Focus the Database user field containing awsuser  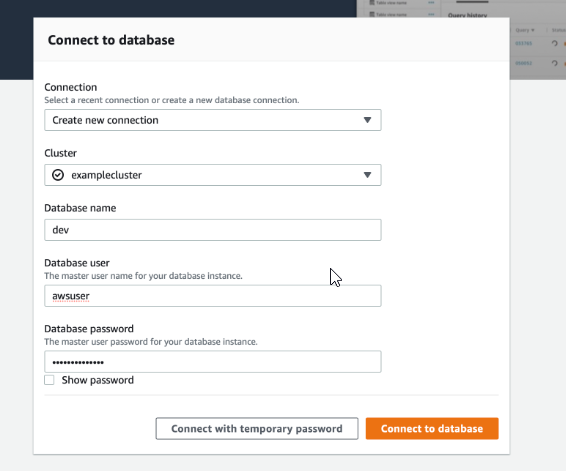point(213,296)
